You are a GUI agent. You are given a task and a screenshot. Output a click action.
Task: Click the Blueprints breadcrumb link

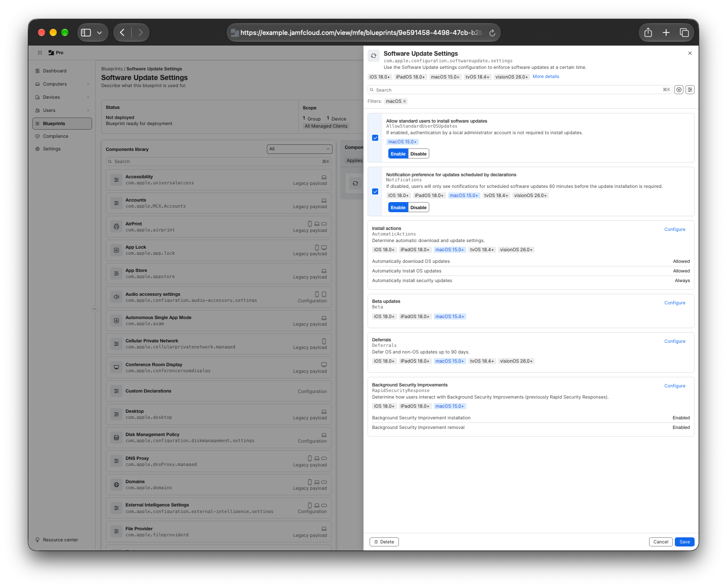coord(112,69)
